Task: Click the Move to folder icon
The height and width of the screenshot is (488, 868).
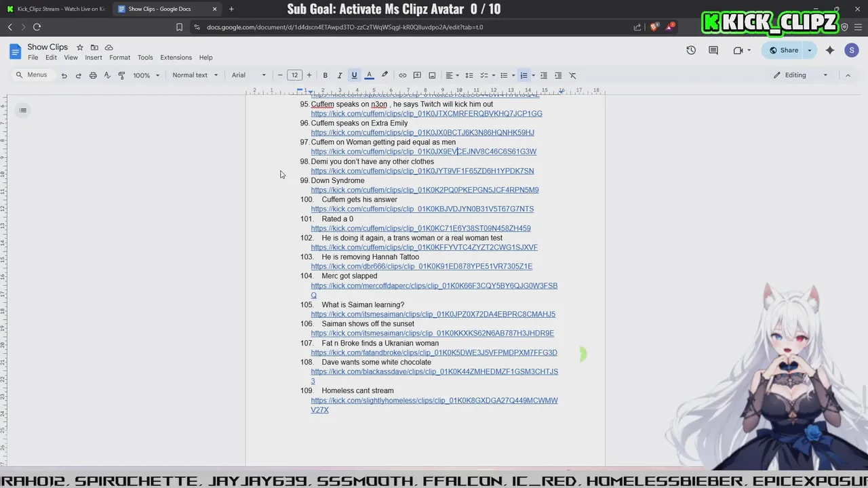Action: click(x=94, y=47)
